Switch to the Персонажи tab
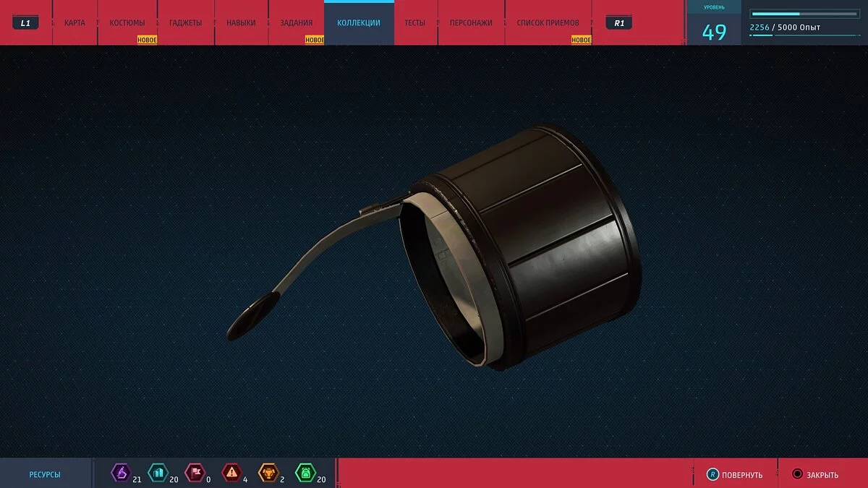 click(471, 23)
